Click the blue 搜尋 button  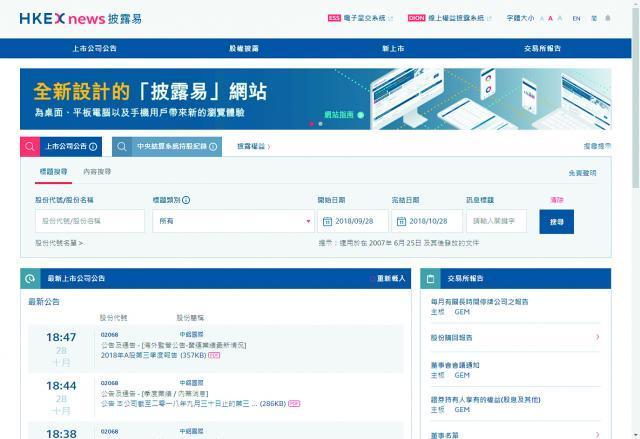[x=556, y=222]
